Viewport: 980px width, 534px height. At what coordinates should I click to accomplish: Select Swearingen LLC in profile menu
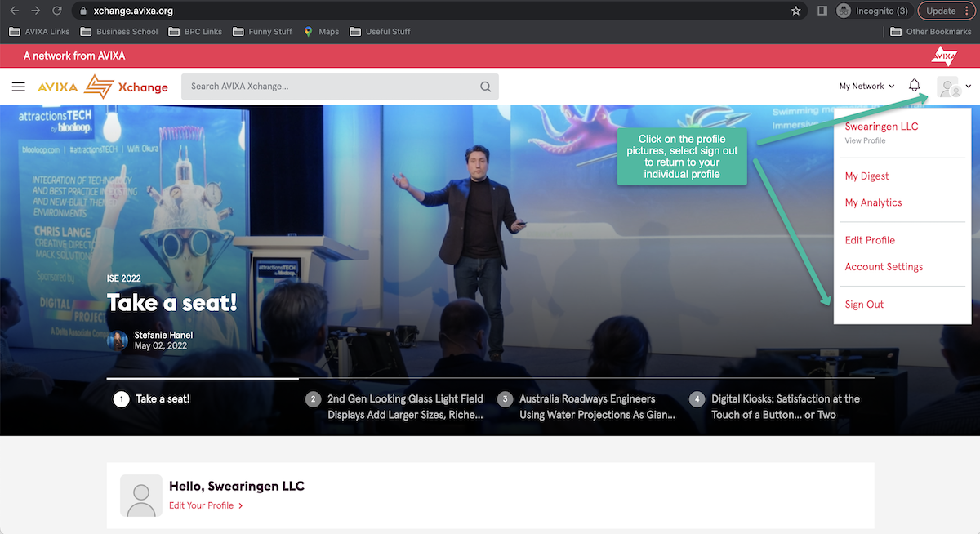pyautogui.click(x=881, y=127)
